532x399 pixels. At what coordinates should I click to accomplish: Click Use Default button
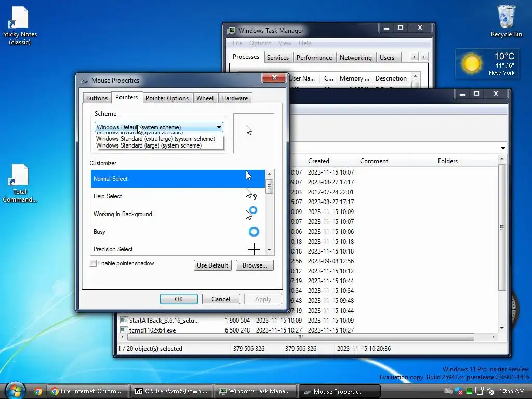click(x=212, y=265)
